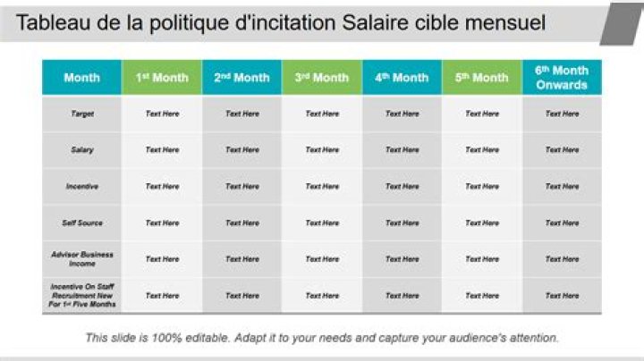Click 'Text Here' in Target row, 1st Month
The image size is (644, 361).
click(x=162, y=114)
